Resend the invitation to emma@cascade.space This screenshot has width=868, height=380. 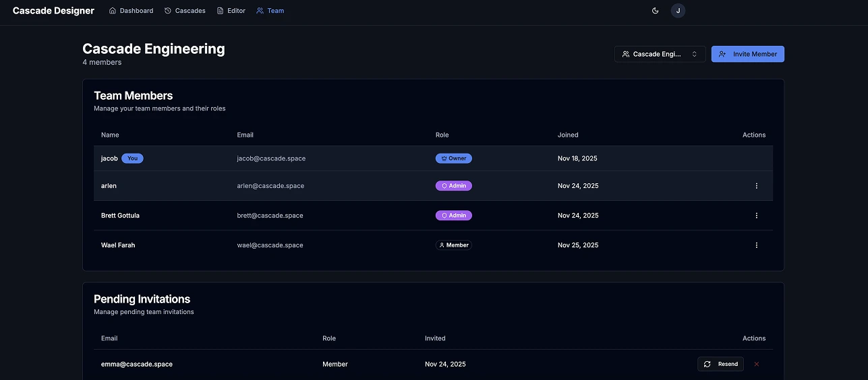[x=720, y=364]
